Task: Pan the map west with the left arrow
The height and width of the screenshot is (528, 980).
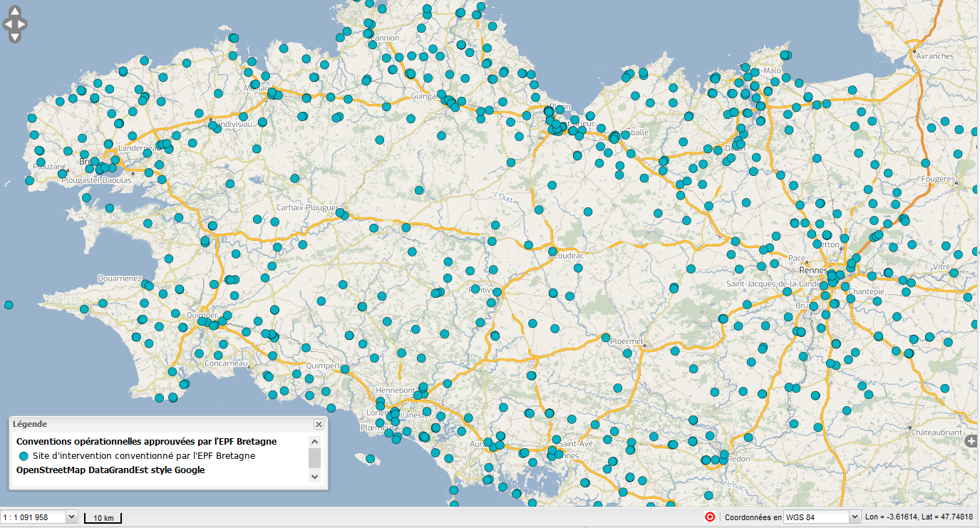Action: pos(7,24)
